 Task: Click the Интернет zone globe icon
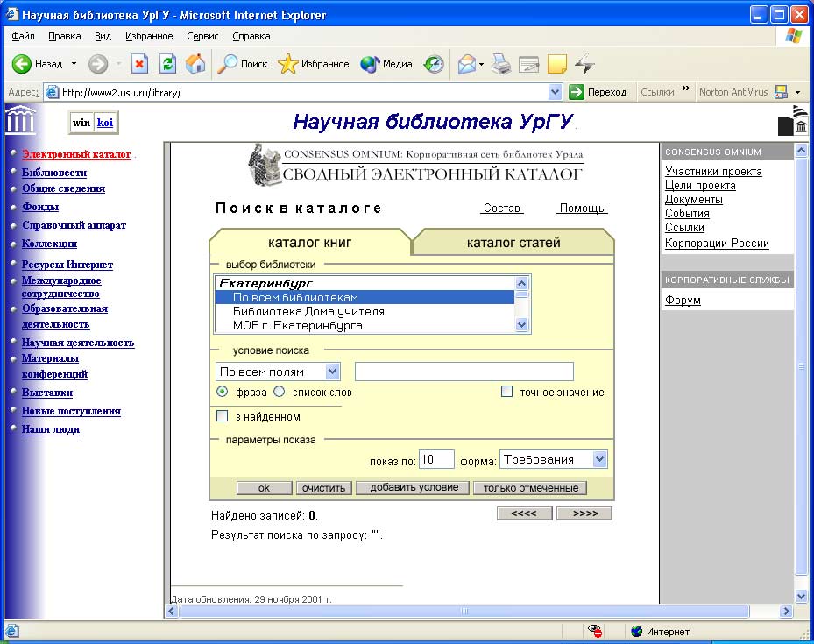pyautogui.click(x=636, y=632)
